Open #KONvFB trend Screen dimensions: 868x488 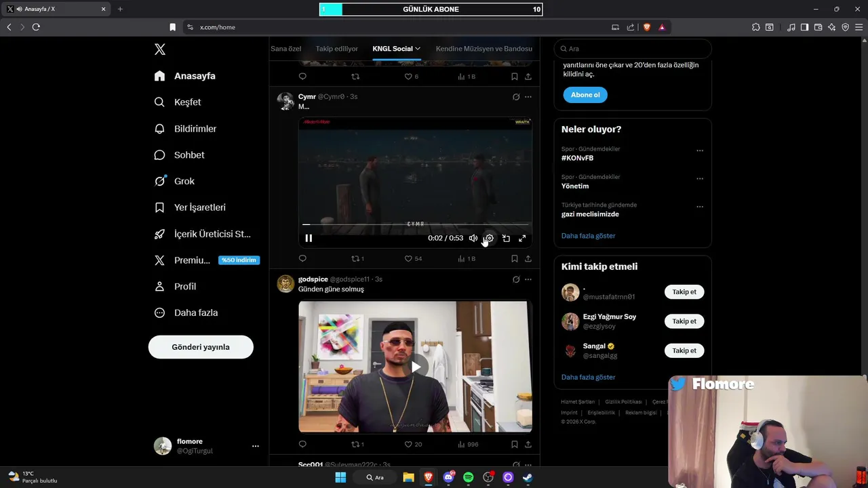[x=577, y=158]
